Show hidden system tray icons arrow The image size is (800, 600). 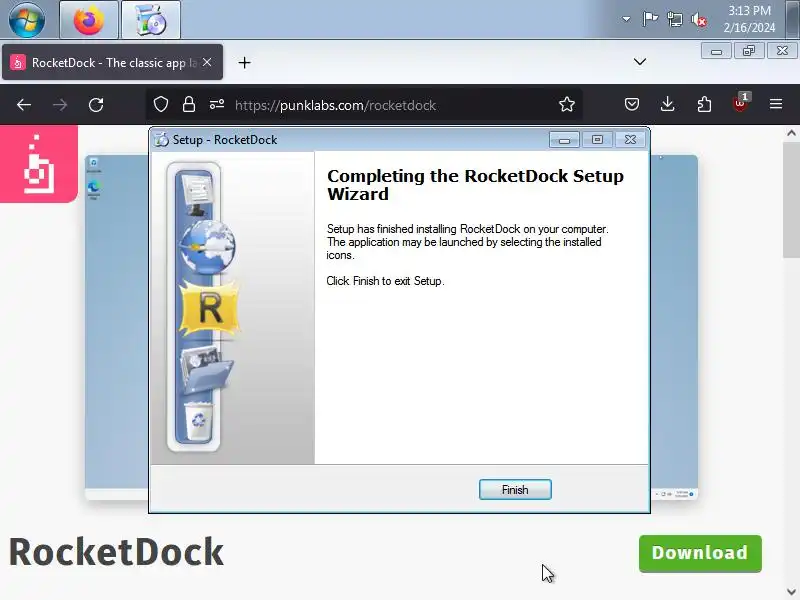[626, 19]
